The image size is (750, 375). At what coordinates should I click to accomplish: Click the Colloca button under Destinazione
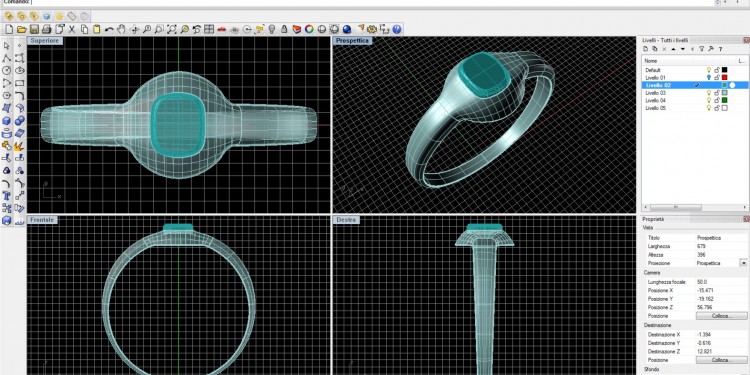[721, 360]
